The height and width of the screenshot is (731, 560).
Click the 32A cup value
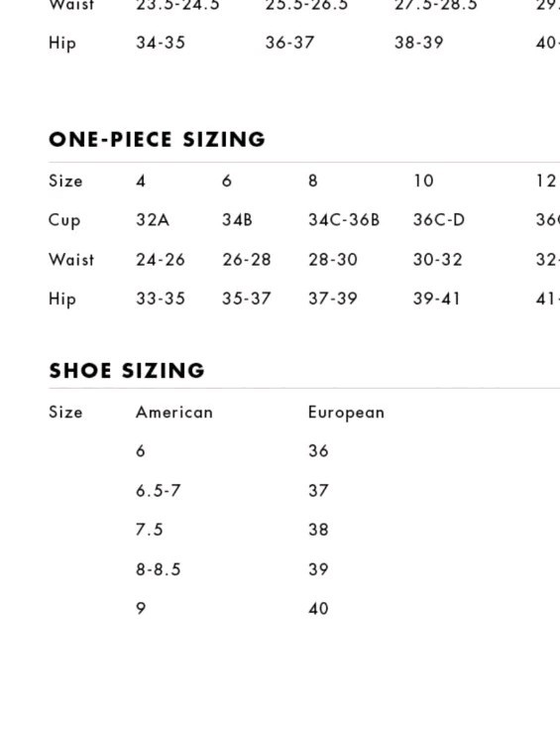coord(153,219)
